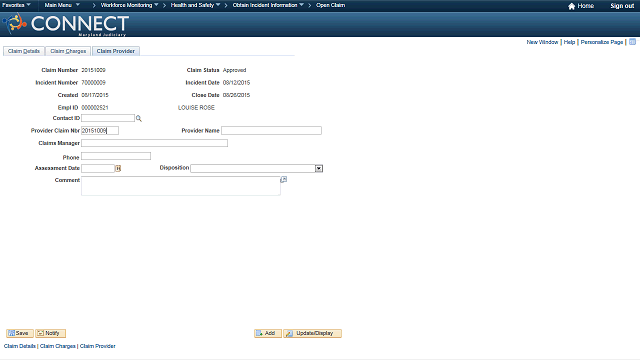Screen dimensions: 640x360
Task: Select the Incident Date value 08/12/2015
Action: (x=236, y=83)
